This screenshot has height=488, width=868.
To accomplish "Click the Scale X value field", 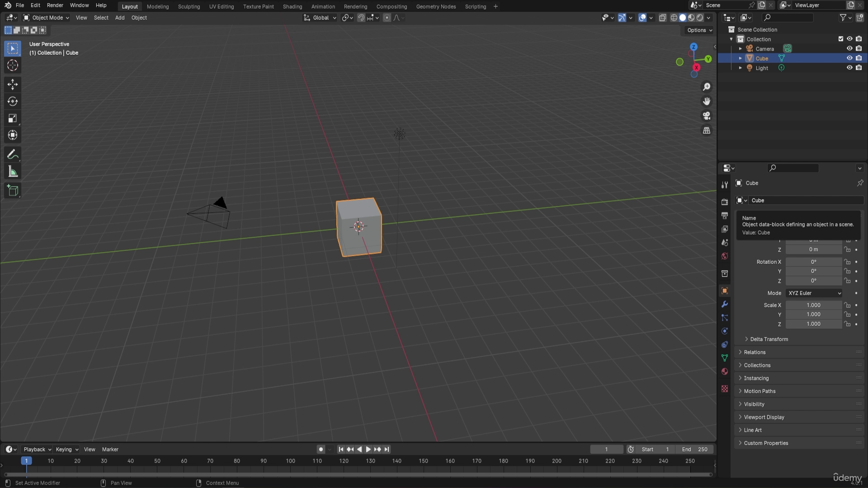I will pyautogui.click(x=813, y=305).
